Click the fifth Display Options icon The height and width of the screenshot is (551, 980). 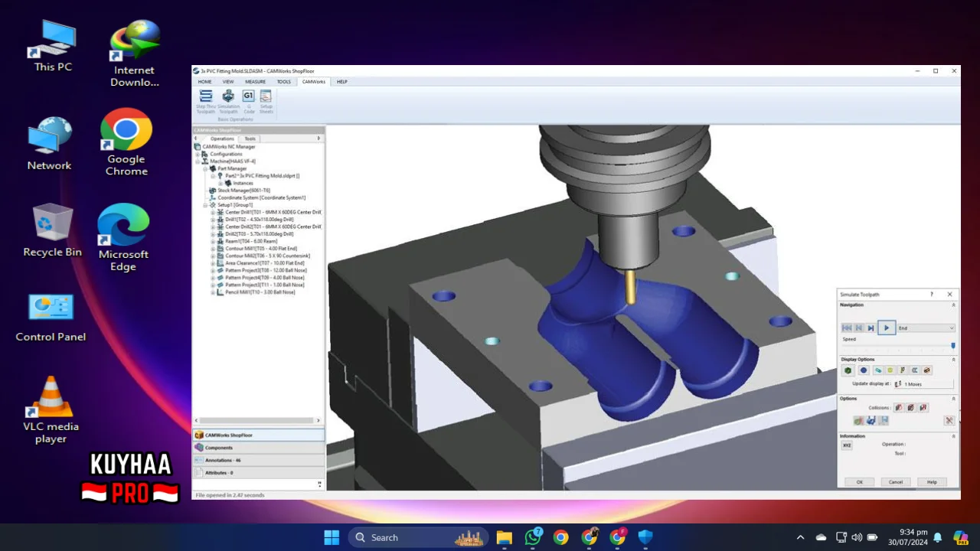(x=903, y=370)
